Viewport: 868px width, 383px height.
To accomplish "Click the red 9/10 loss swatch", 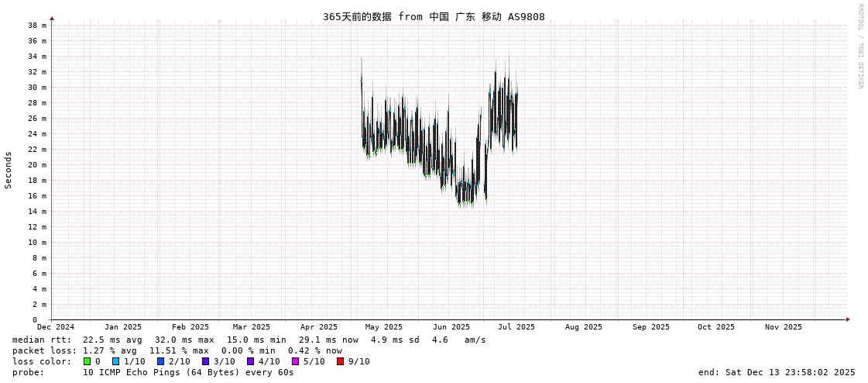I will tap(340, 361).
